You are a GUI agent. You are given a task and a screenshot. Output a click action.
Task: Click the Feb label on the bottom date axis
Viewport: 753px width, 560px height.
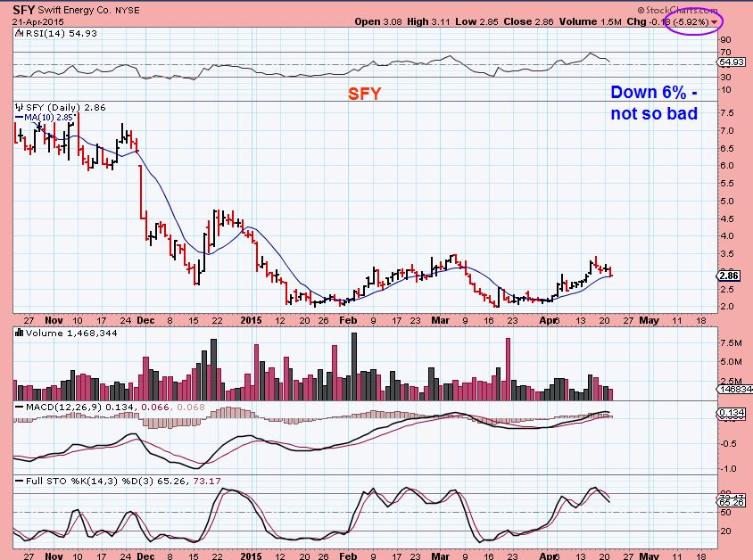pyautogui.click(x=348, y=556)
